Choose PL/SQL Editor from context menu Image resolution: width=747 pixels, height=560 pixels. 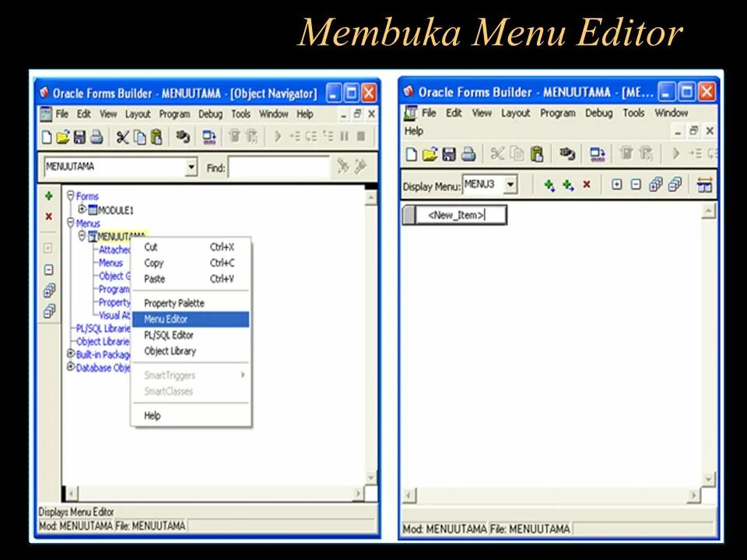[x=191, y=335]
